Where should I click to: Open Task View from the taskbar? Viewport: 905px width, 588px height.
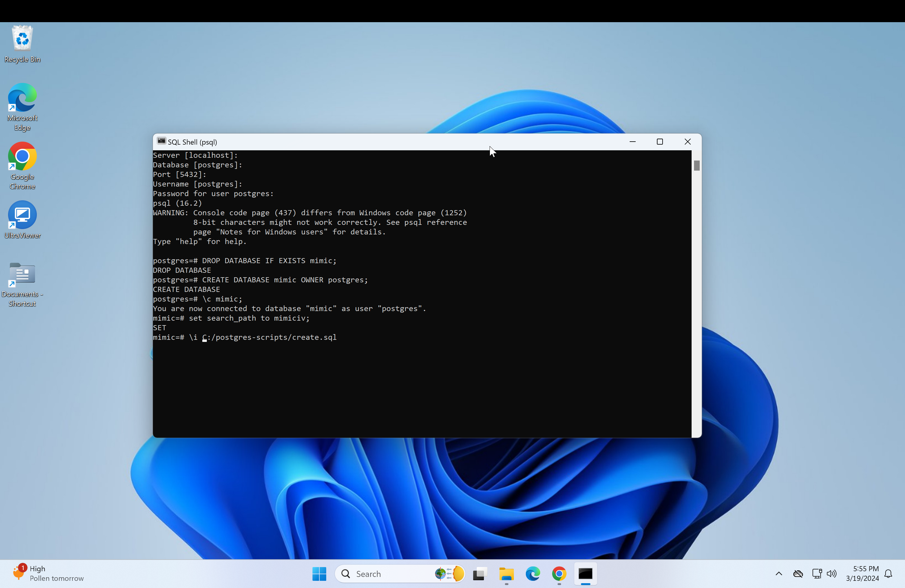coord(480,574)
